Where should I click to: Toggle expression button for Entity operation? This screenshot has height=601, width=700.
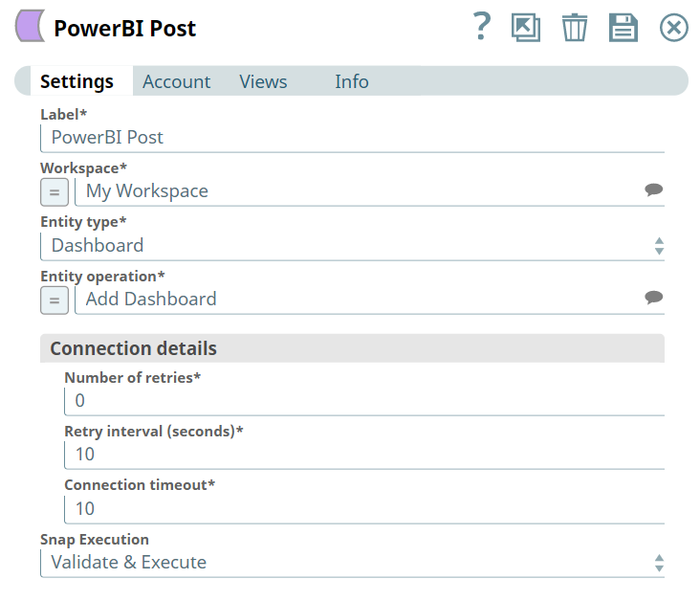pos(55,300)
